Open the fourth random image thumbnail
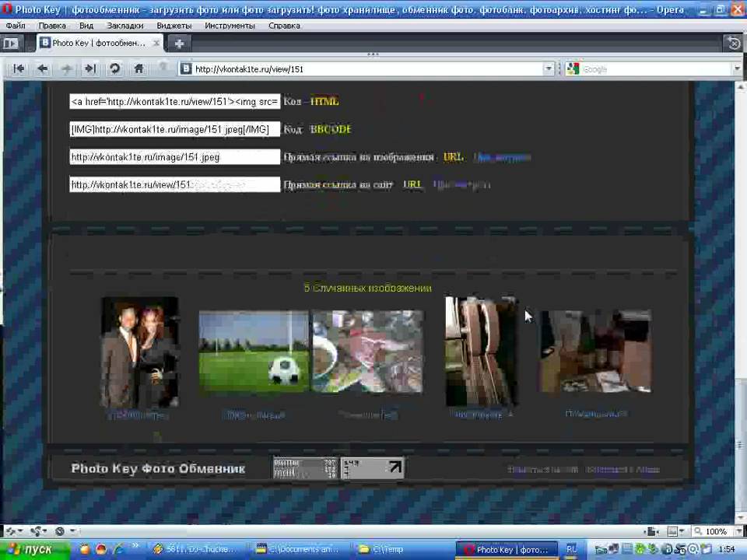 (481, 352)
